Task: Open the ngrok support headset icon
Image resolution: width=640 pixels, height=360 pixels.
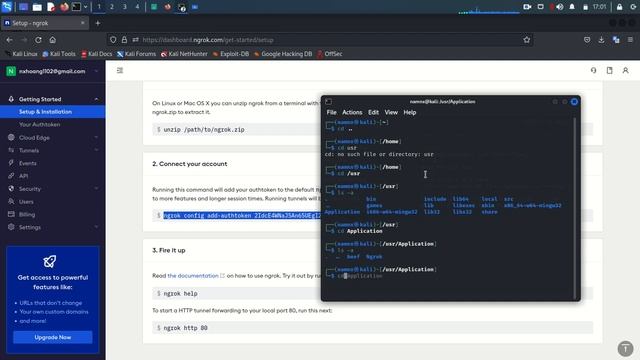Action: [x=593, y=71]
